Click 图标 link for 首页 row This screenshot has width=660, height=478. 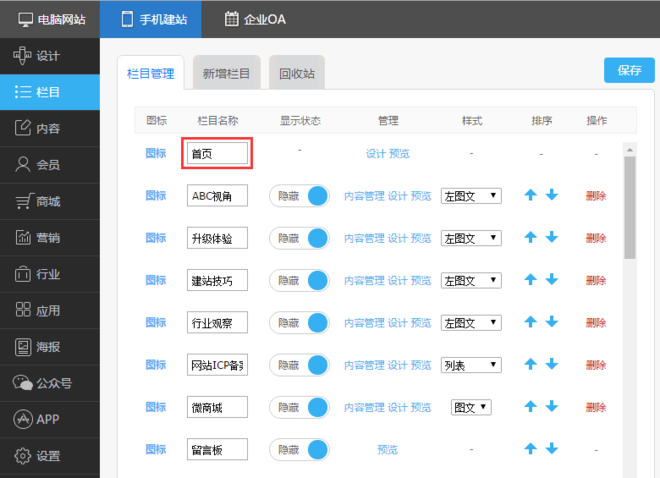coord(156,153)
